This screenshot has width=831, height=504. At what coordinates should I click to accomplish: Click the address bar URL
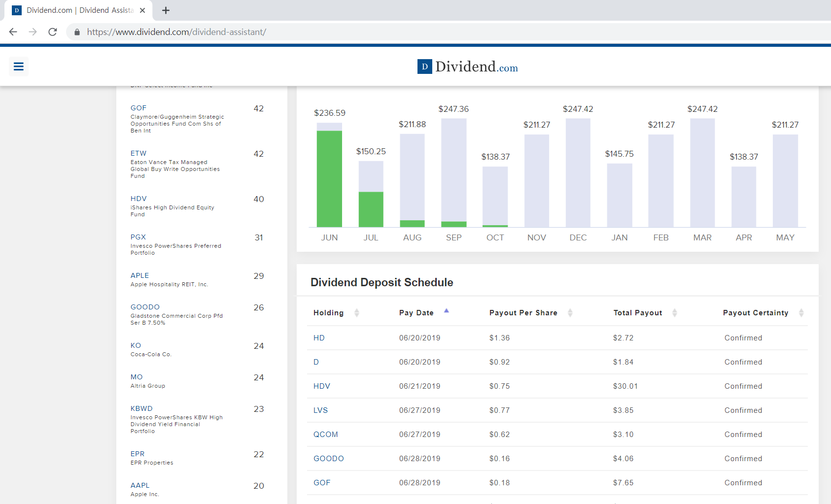176,32
